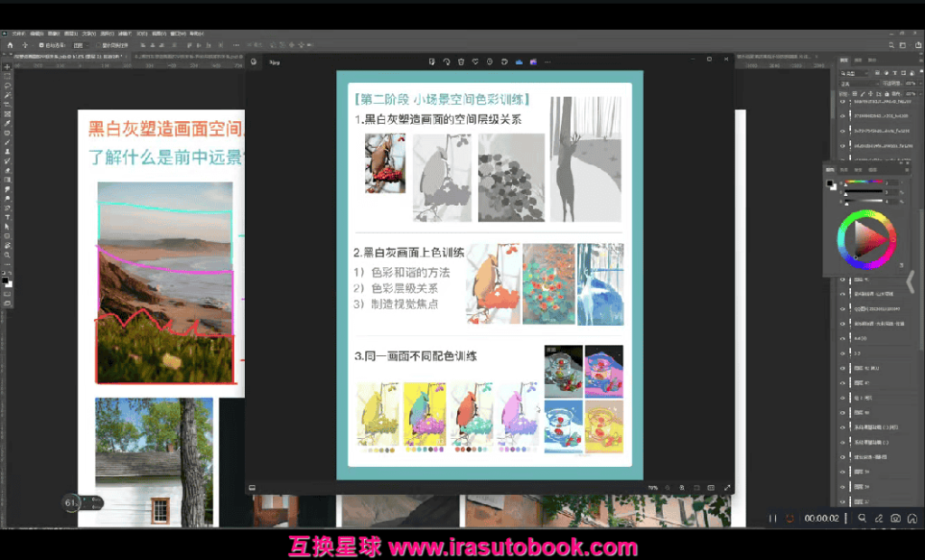Adjust the saturation slider in color panel

[x=863, y=191]
